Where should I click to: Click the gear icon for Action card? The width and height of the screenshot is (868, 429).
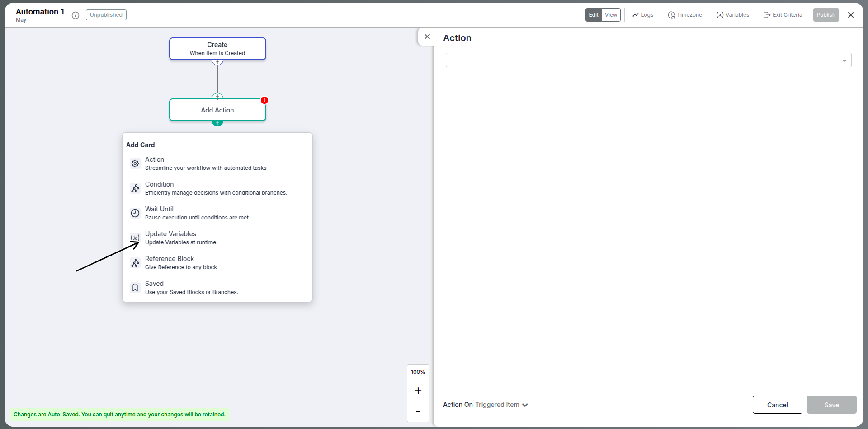tap(135, 163)
